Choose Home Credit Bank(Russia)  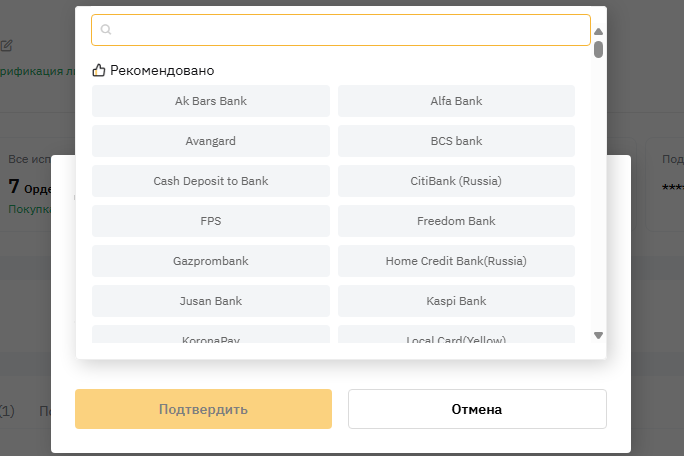[456, 261]
